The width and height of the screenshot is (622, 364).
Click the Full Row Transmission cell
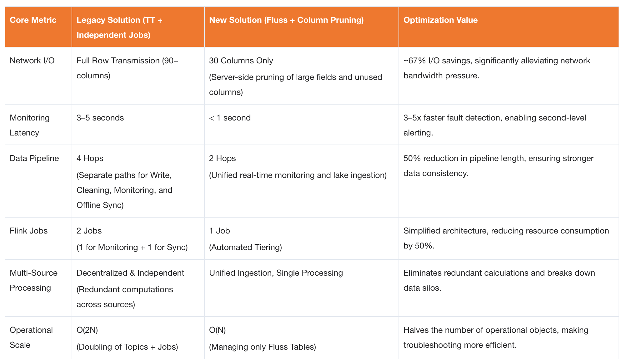(x=127, y=68)
